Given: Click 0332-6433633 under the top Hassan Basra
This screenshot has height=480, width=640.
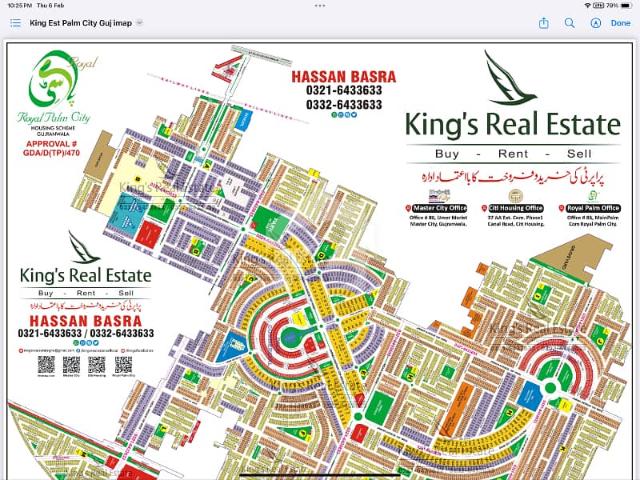Looking at the screenshot, I should click(x=344, y=105).
